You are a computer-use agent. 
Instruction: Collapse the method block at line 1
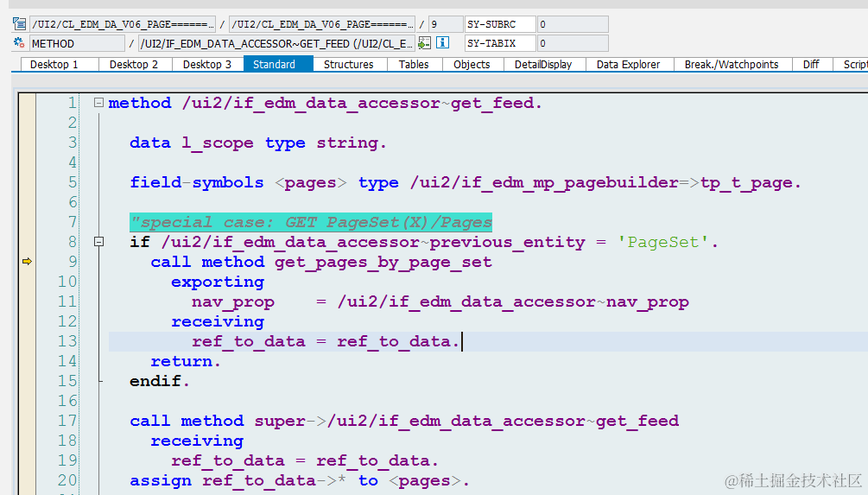pyautogui.click(x=98, y=103)
